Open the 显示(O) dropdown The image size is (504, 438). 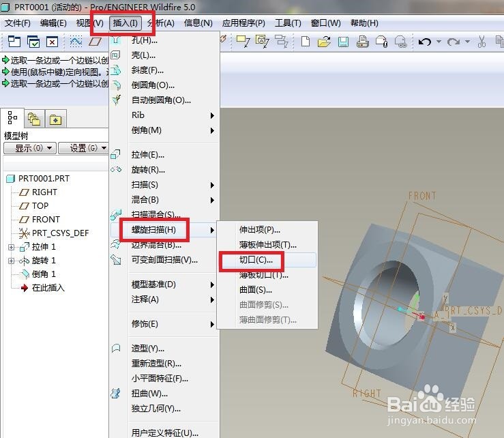coord(30,148)
